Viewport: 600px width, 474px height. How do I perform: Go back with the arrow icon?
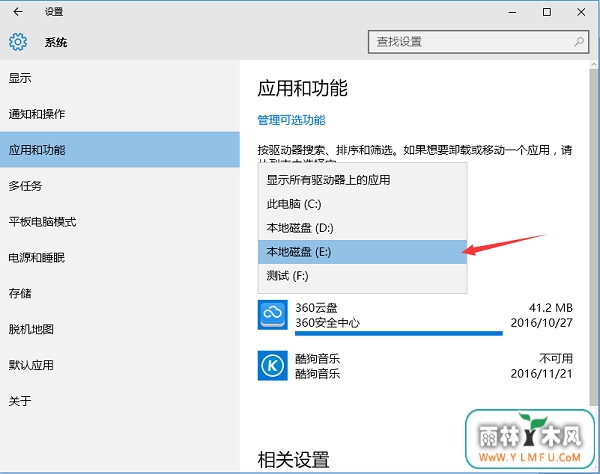click(x=18, y=12)
